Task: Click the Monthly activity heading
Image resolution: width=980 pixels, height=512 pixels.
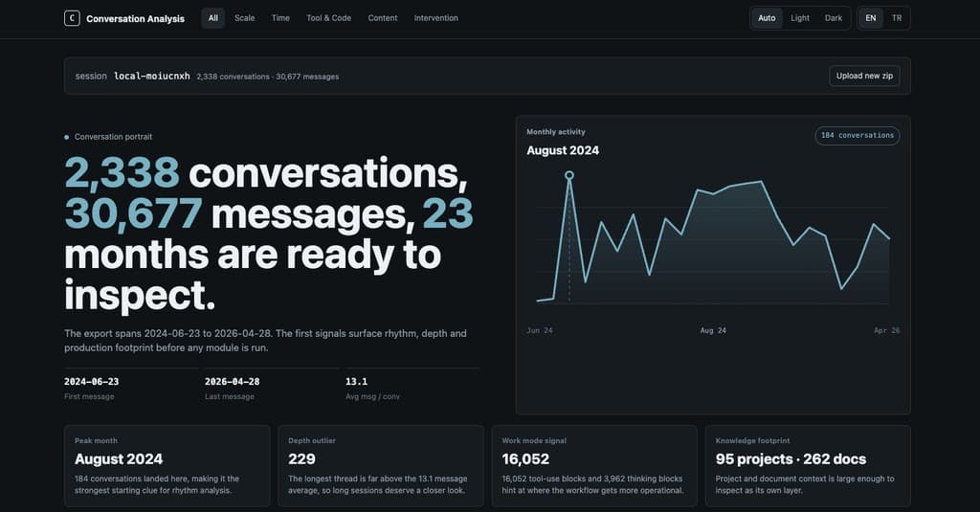Action: (556, 132)
